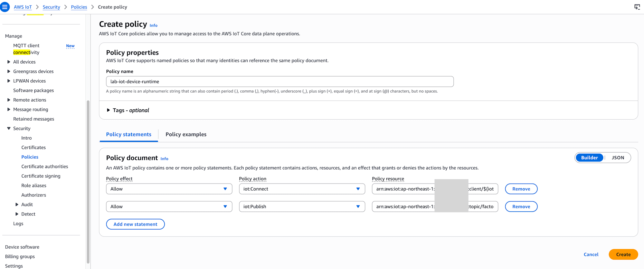The height and width of the screenshot is (269, 644).
Task: Open Certificate authorities page
Action: (x=45, y=167)
